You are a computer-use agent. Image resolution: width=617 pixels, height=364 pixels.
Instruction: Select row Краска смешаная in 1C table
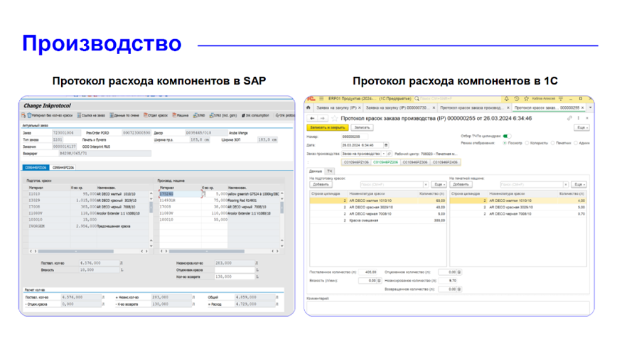pos(377,220)
